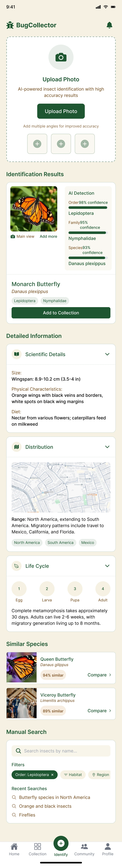This screenshot has width=122, height=868.
Task: Tap the first add-angle plus slot
Action: click(x=37, y=144)
